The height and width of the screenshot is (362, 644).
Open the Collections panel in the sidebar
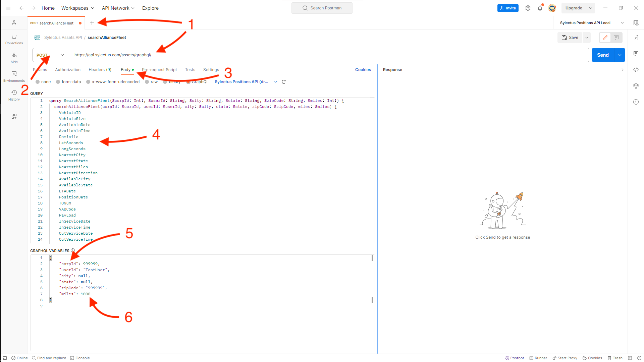click(14, 39)
